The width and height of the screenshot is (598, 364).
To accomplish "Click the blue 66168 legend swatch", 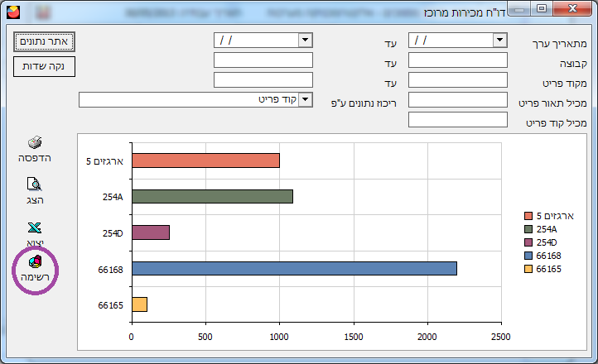I will click(x=528, y=257).
